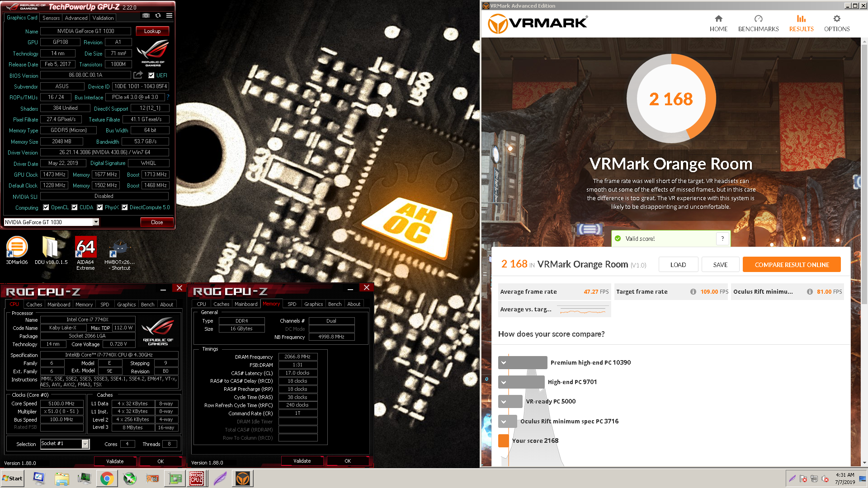This screenshot has width=868, height=488.
Task: Toggle the DirectCompute 5.0 checkbox
Action: (x=125, y=207)
